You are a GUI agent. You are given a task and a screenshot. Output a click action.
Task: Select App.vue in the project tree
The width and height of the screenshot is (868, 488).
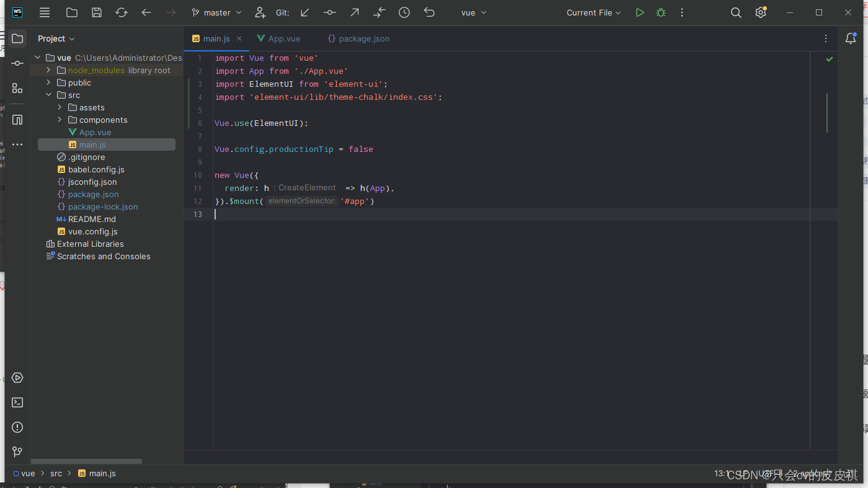click(90, 132)
